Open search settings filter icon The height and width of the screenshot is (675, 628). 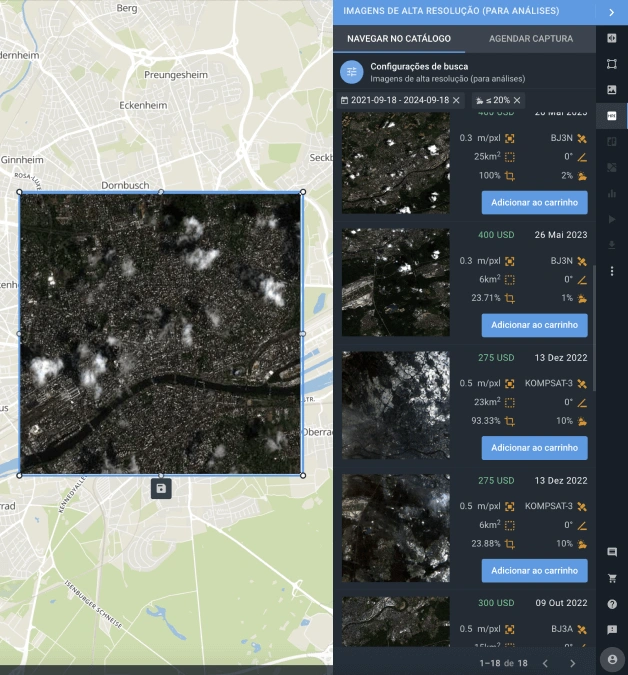click(x=352, y=72)
